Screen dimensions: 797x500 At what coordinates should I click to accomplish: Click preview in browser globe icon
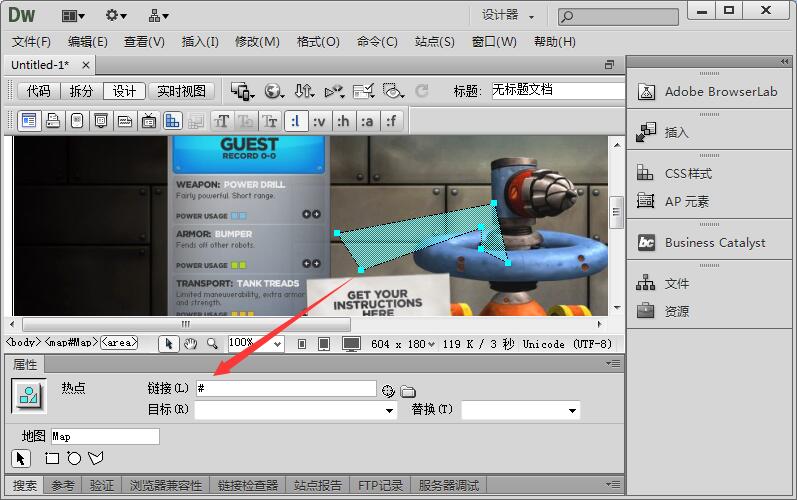point(274,91)
